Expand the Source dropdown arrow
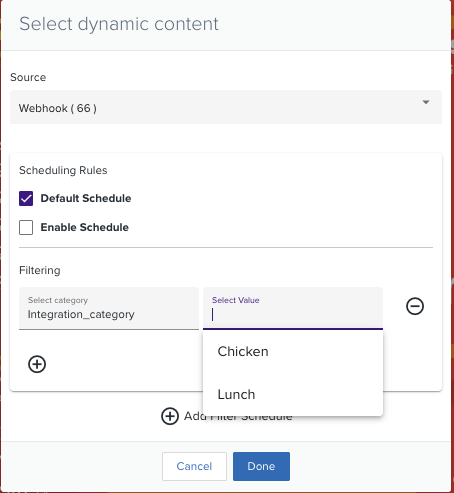The image size is (454, 493). click(426, 102)
